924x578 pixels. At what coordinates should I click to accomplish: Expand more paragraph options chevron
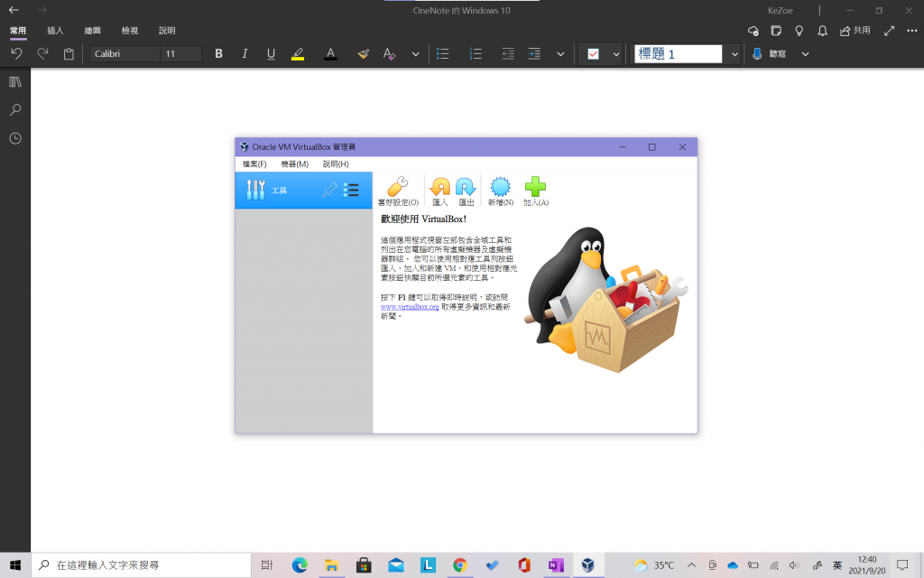560,54
